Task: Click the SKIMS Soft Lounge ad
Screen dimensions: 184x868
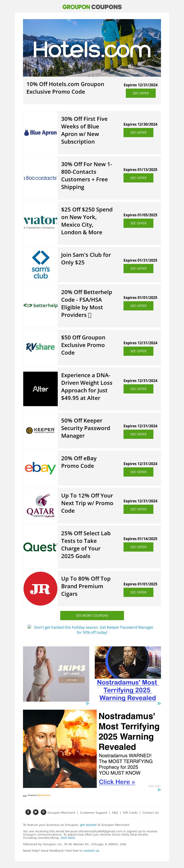Action: pyautogui.click(x=56, y=674)
